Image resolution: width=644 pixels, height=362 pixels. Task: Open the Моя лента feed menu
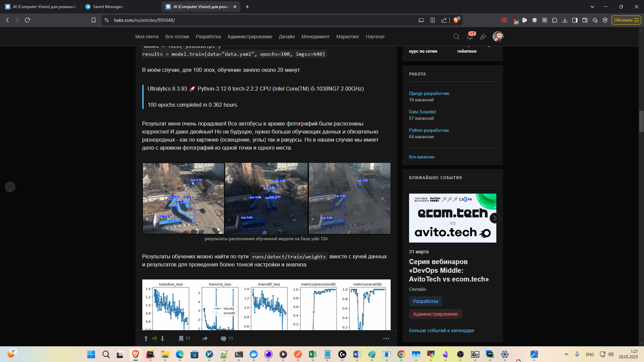click(x=147, y=37)
